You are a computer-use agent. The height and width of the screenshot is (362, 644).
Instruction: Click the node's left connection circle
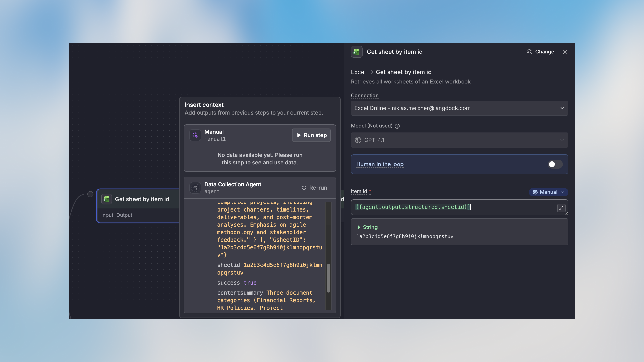coord(90,194)
